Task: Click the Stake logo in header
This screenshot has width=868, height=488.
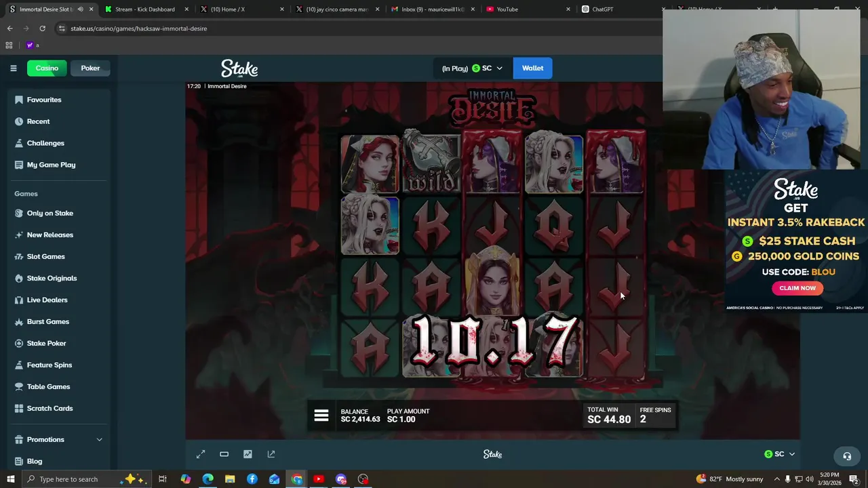Action: (239, 68)
